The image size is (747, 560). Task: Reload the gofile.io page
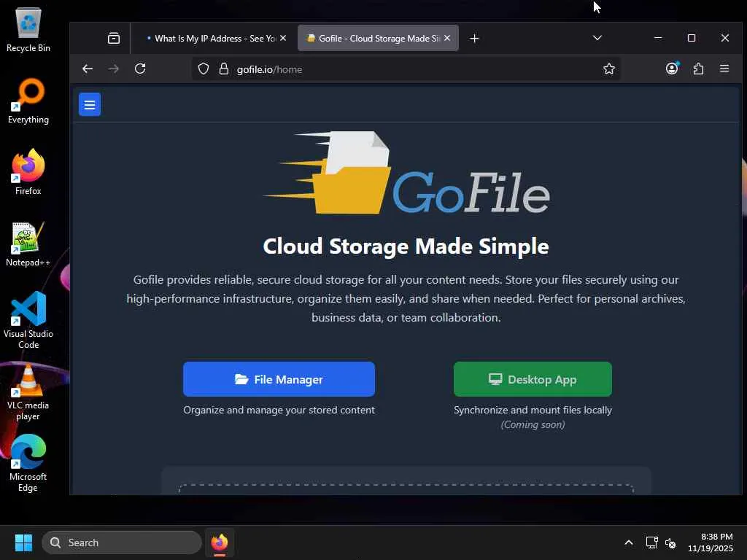point(140,69)
